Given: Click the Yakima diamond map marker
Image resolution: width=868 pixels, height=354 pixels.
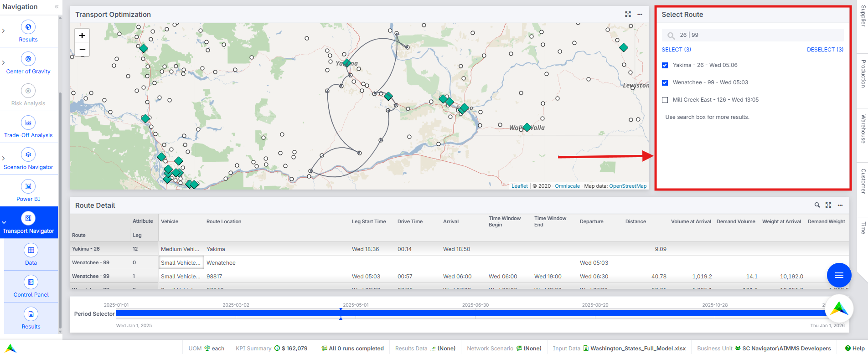Looking at the screenshot, I should coord(347,63).
